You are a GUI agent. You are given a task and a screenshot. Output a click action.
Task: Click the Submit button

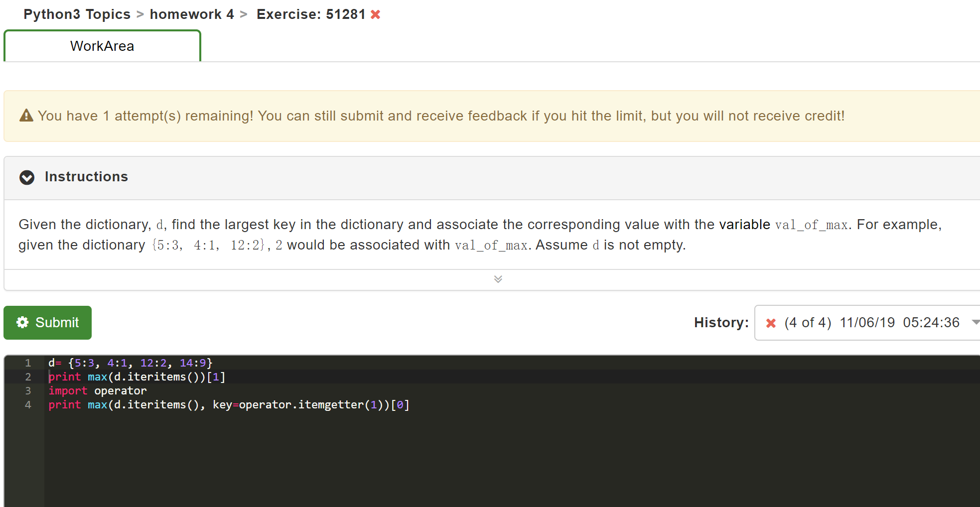tap(47, 322)
